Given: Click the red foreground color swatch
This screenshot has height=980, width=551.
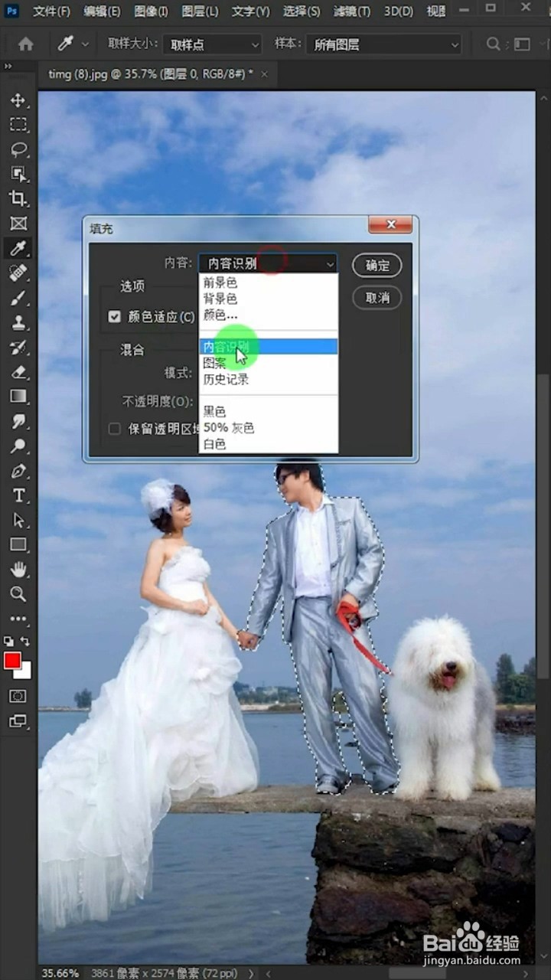Looking at the screenshot, I should click(12, 661).
